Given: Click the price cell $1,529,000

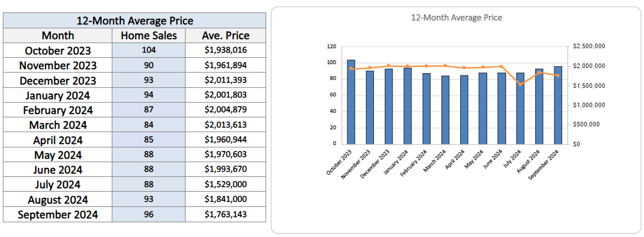Looking at the screenshot, I should [x=225, y=185].
